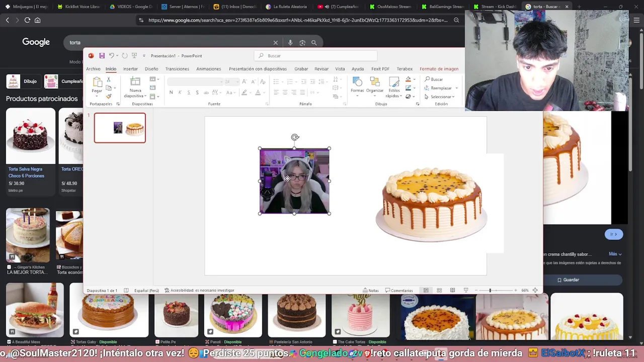Click the Comentarios button in status bar
Screen dimensions: 644x362
click(x=399, y=290)
